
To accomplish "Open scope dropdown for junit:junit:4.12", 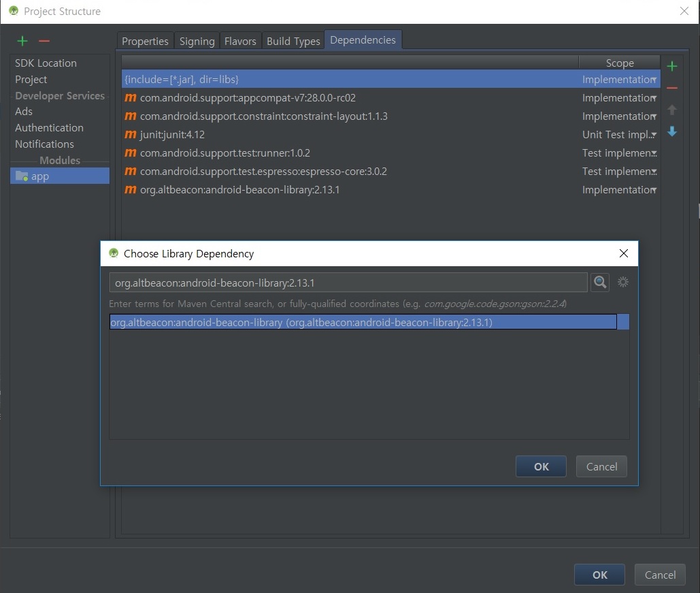I will click(x=654, y=135).
